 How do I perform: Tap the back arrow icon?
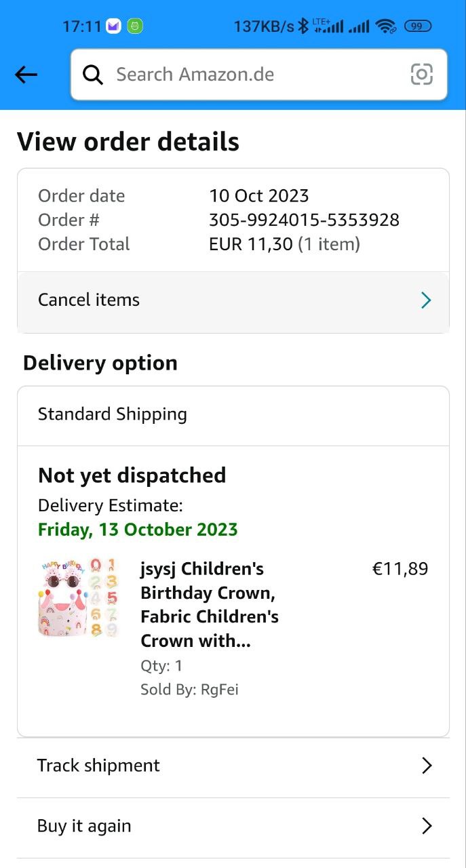click(26, 75)
